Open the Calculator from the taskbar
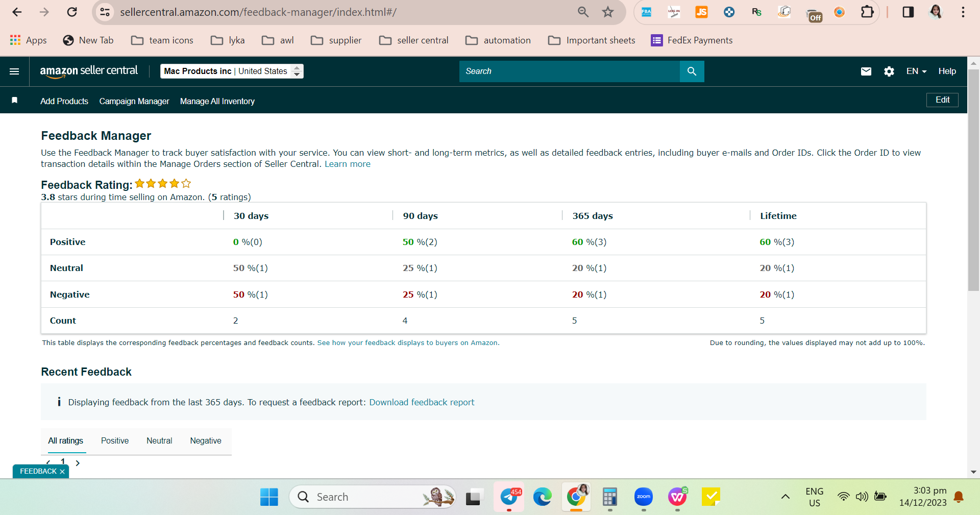 coord(610,497)
